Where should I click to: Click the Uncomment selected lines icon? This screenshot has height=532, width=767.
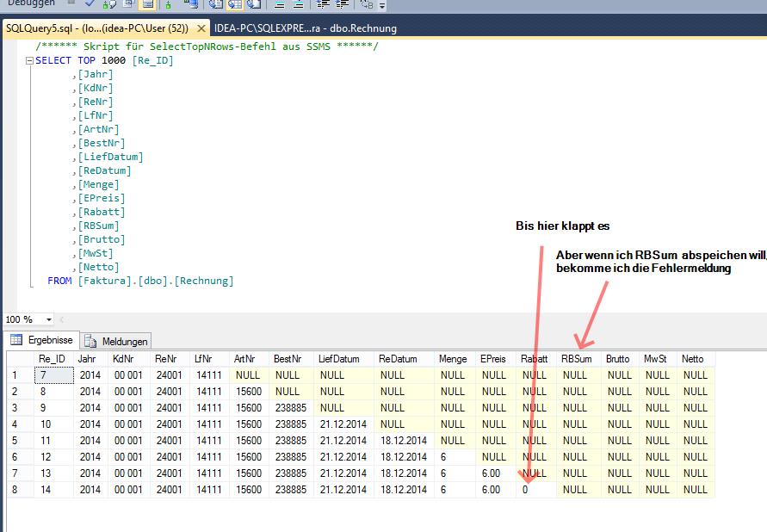[298, 4]
